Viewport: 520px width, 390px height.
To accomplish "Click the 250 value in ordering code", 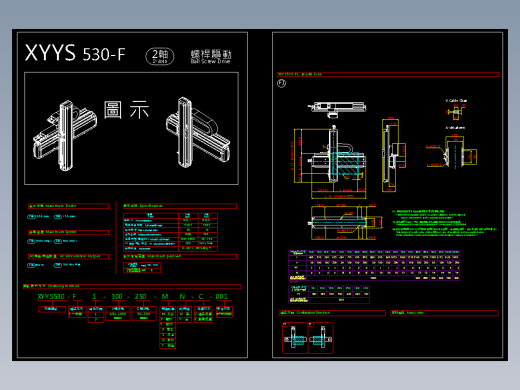I will tap(140, 297).
